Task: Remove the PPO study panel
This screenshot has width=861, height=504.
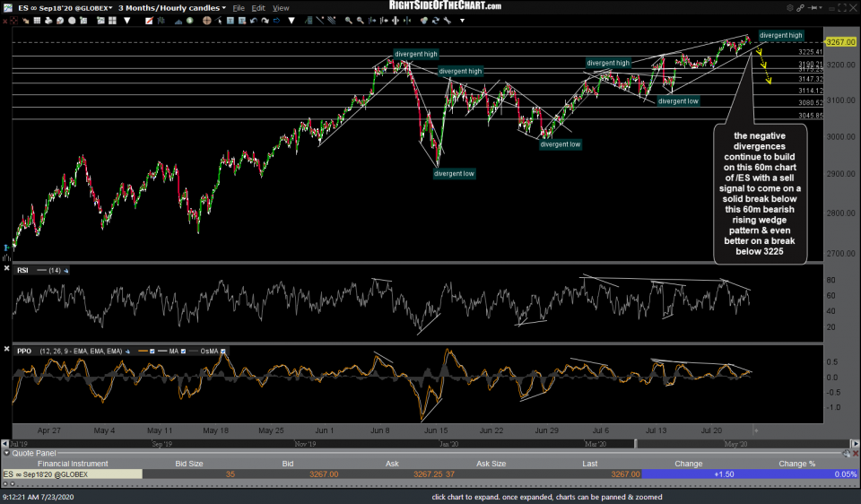Action: click(x=6, y=349)
